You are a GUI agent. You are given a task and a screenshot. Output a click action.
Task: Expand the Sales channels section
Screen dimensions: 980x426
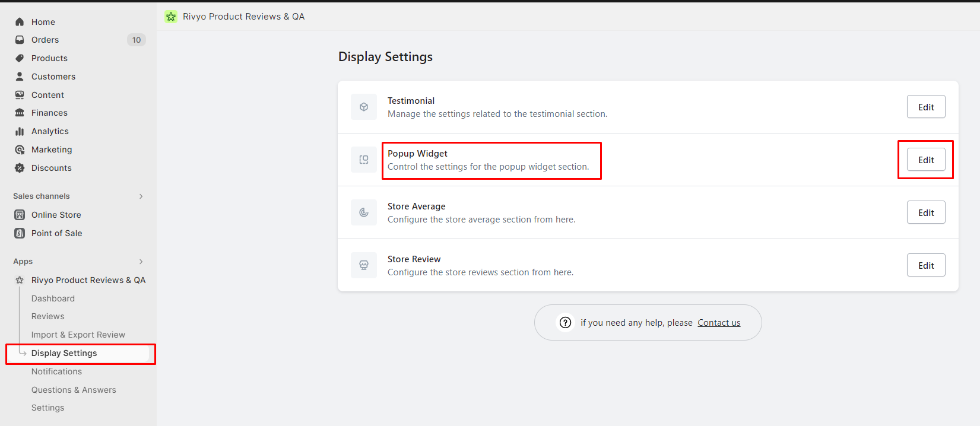[x=141, y=196]
